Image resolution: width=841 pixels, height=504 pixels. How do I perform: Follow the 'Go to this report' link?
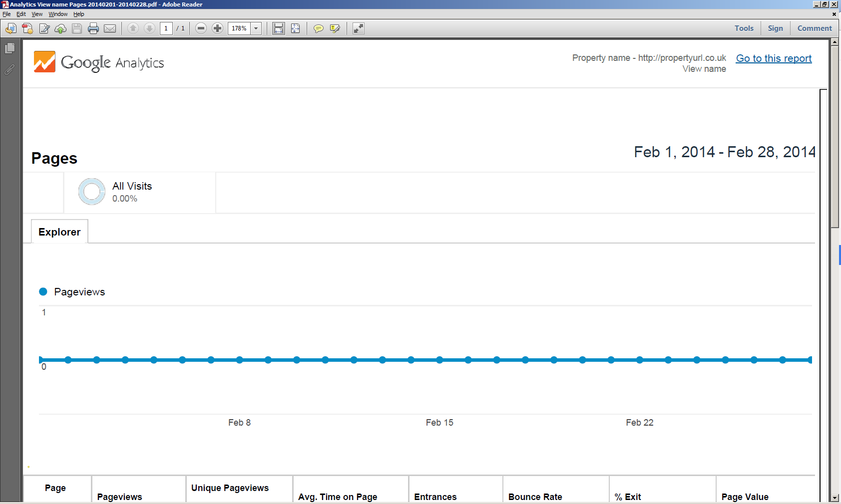(x=774, y=58)
